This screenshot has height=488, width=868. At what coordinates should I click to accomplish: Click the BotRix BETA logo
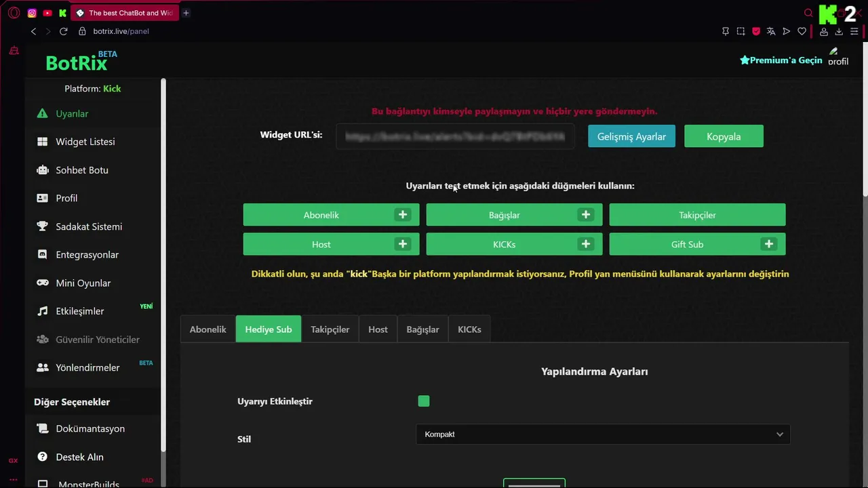pos(81,62)
